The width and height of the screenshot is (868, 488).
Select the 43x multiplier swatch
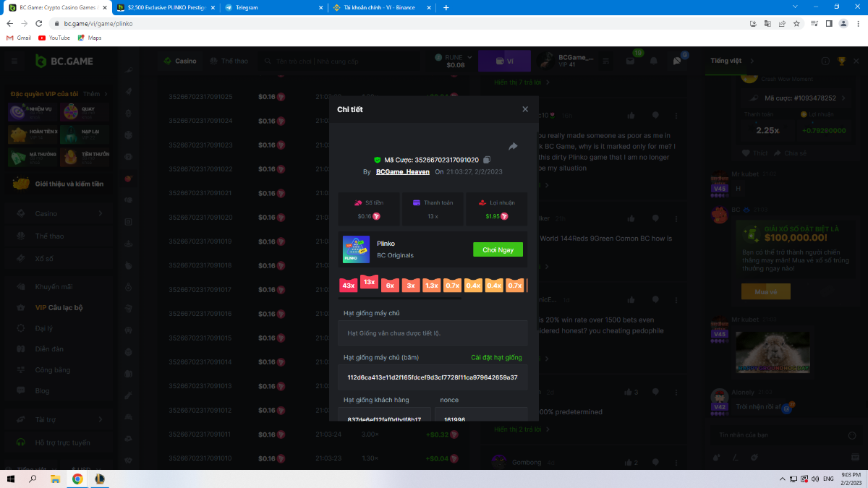(x=349, y=286)
